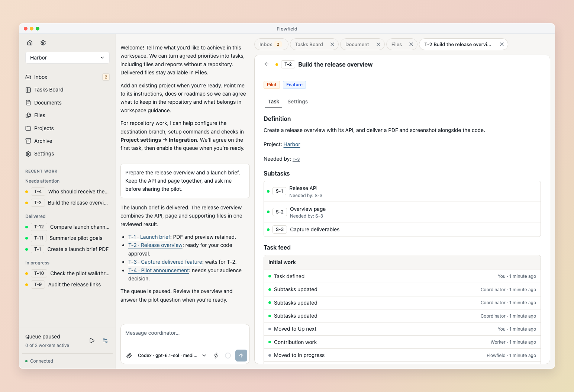Close the Tasks Board tab
This screenshot has height=392, width=574.
point(332,44)
